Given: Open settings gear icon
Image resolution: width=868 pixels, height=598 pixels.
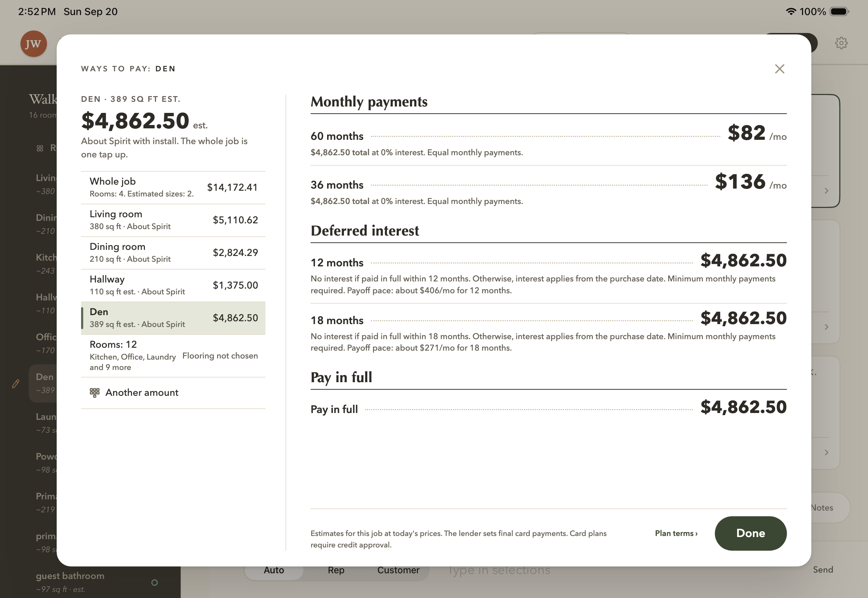Looking at the screenshot, I should [841, 43].
